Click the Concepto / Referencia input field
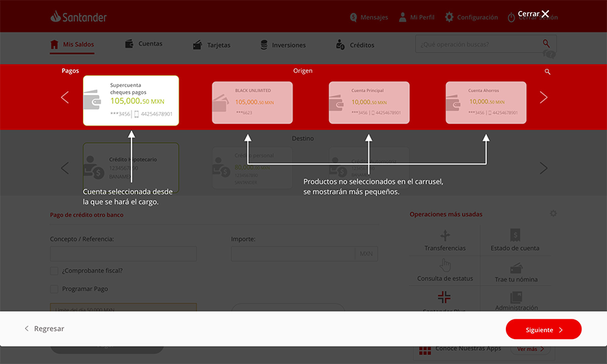The image size is (607, 364). [x=123, y=254]
